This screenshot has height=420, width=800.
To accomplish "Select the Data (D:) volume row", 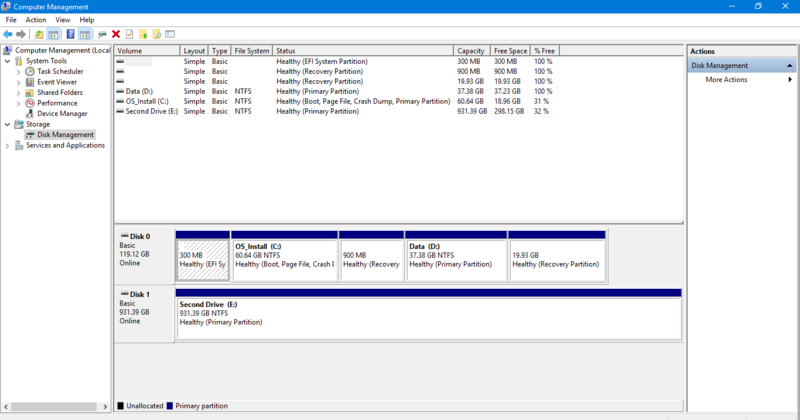I will point(337,91).
